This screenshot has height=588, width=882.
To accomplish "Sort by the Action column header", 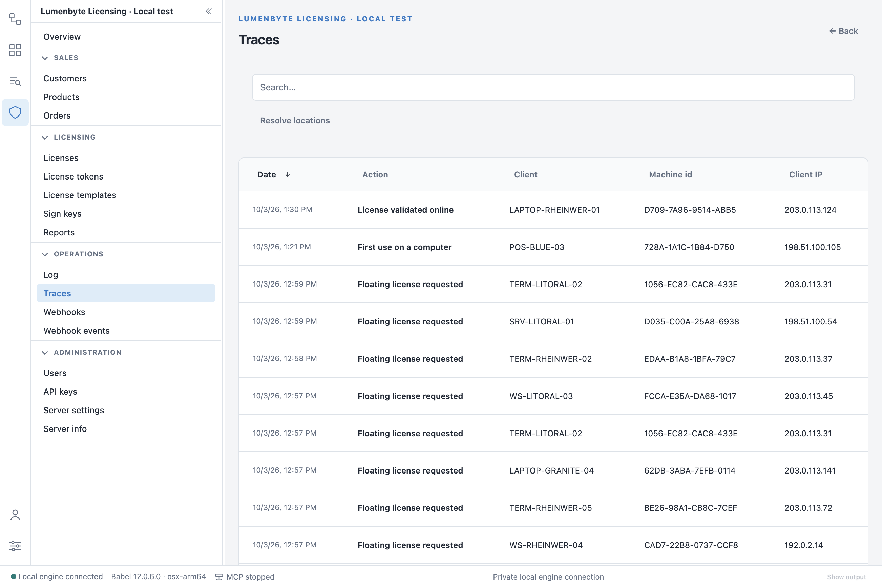I will [375, 174].
